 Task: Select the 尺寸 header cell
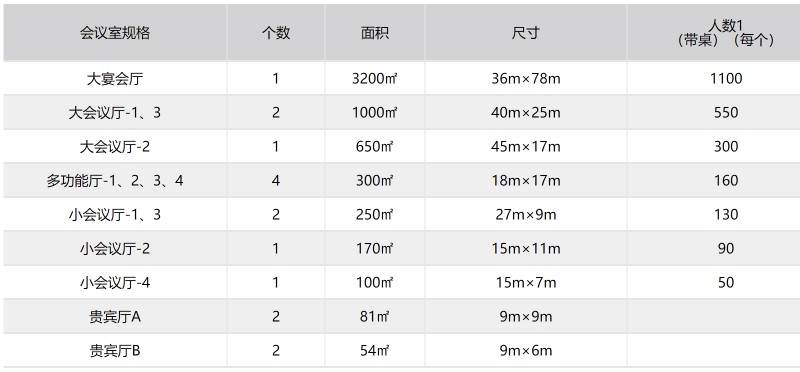(x=526, y=33)
